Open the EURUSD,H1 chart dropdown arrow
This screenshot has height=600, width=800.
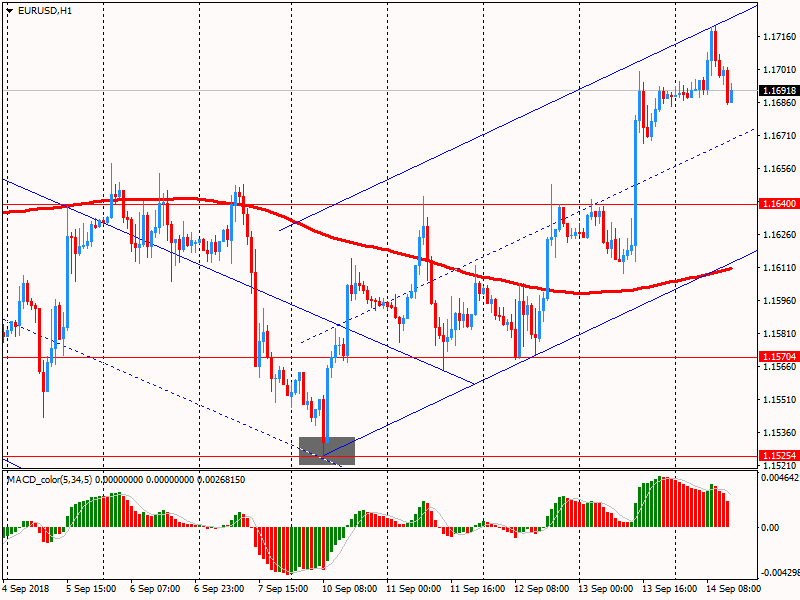point(10,11)
